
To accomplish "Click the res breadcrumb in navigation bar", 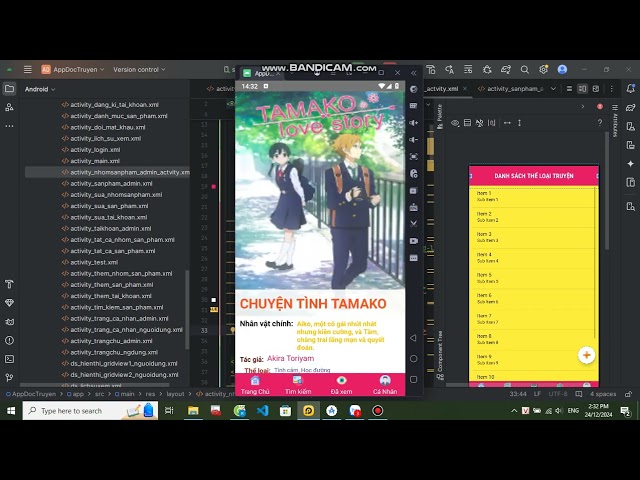I will click(150, 394).
